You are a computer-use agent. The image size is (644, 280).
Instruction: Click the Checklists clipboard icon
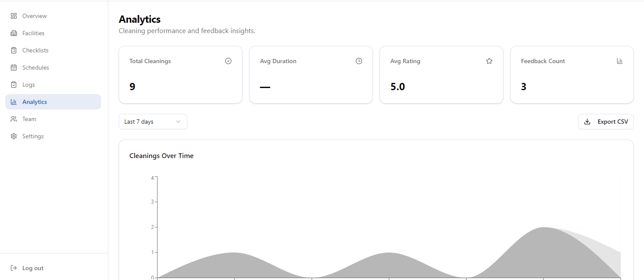pyautogui.click(x=13, y=50)
